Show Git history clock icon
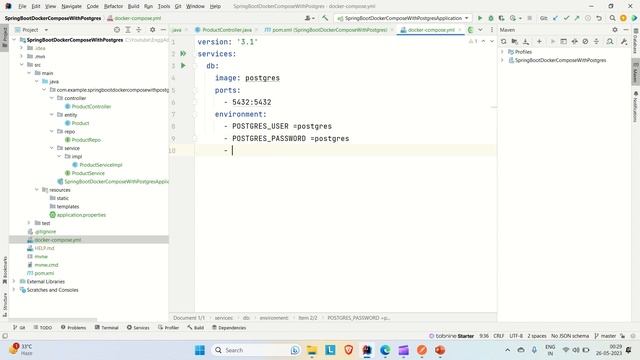The image size is (640, 360). coord(588,18)
